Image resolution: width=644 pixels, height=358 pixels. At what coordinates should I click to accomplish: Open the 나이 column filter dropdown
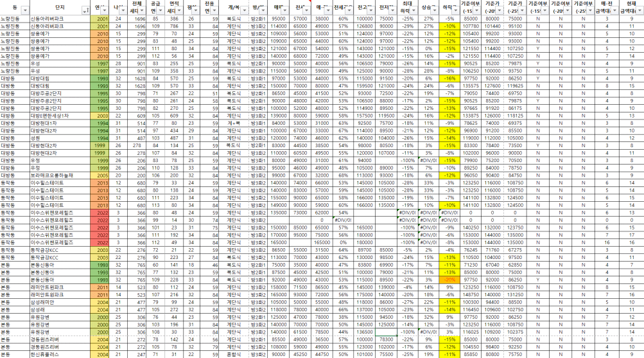(x=123, y=10)
